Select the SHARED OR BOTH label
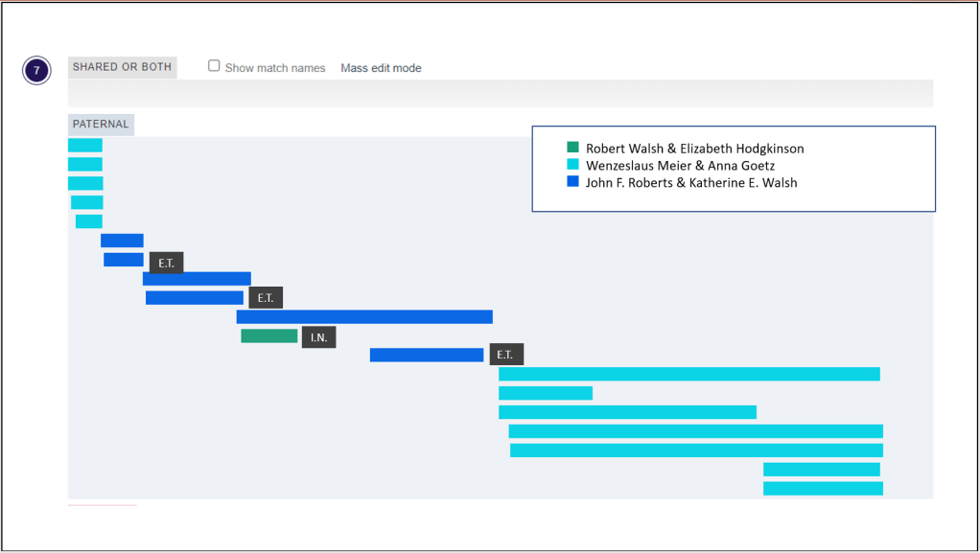The width and height of the screenshot is (980, 553). 122,67
